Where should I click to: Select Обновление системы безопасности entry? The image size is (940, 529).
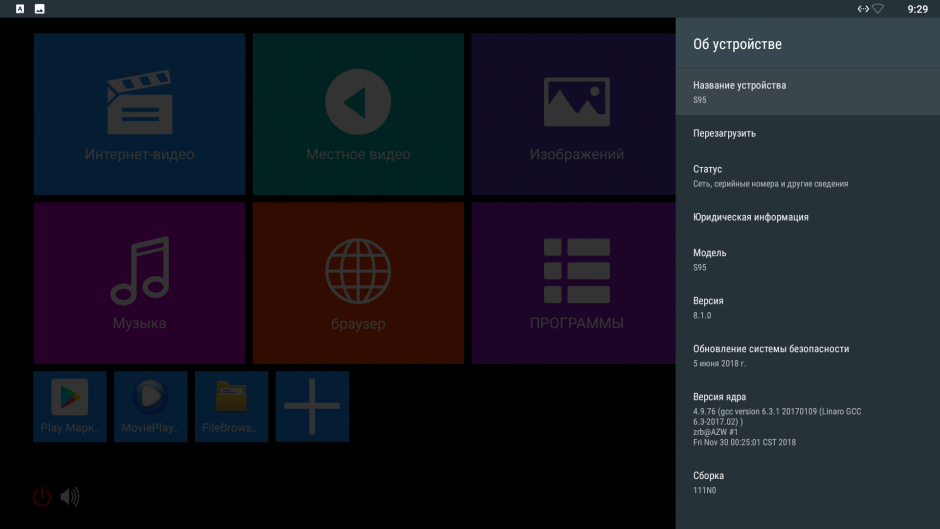click(808, 355)
